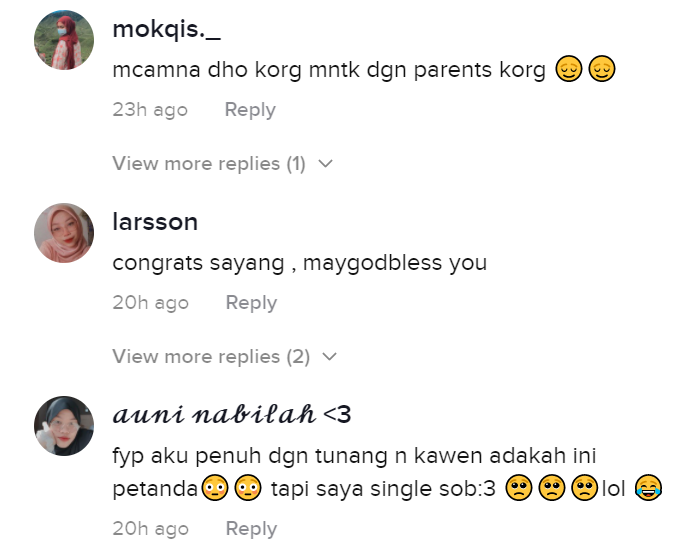This screenshot has width=693, height=543.
Task: Click the comment text starting with "mcamna dho"
Action: pos(330,71)
